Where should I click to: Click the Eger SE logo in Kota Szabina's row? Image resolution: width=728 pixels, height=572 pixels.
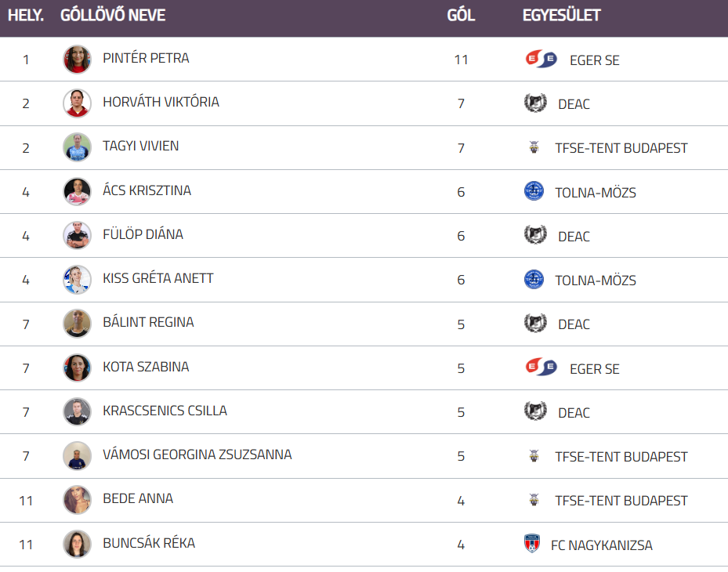541,367
